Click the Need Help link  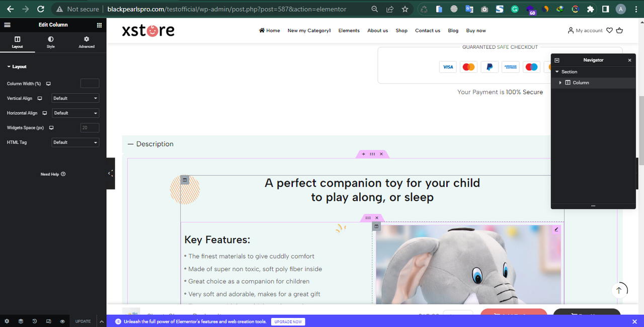[53, 174]
